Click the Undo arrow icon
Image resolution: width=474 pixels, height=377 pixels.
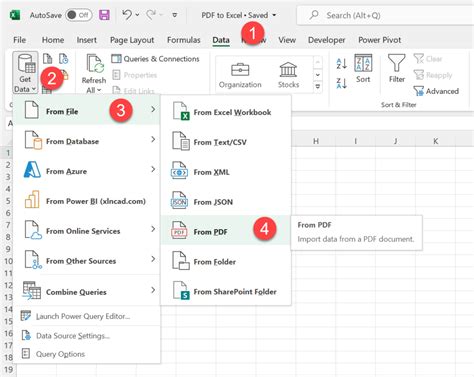(x=127, y=15)
